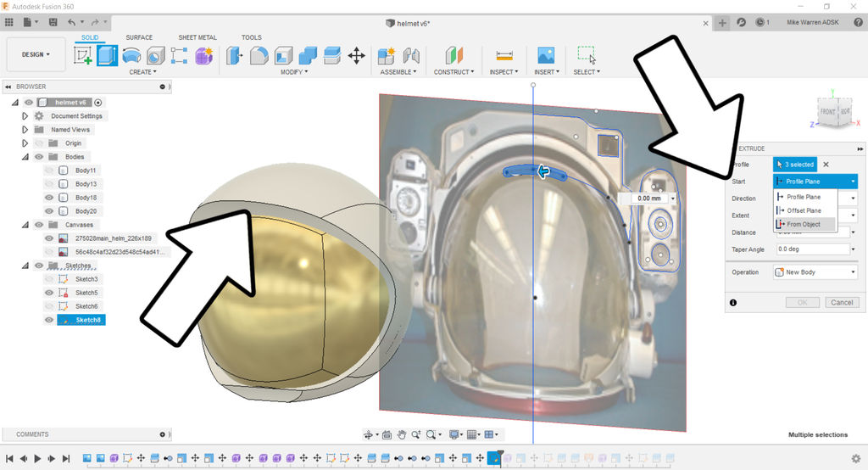Open the CREATE menu label
The height and width of the screenshot is (470, 868).
click(142, 72)
